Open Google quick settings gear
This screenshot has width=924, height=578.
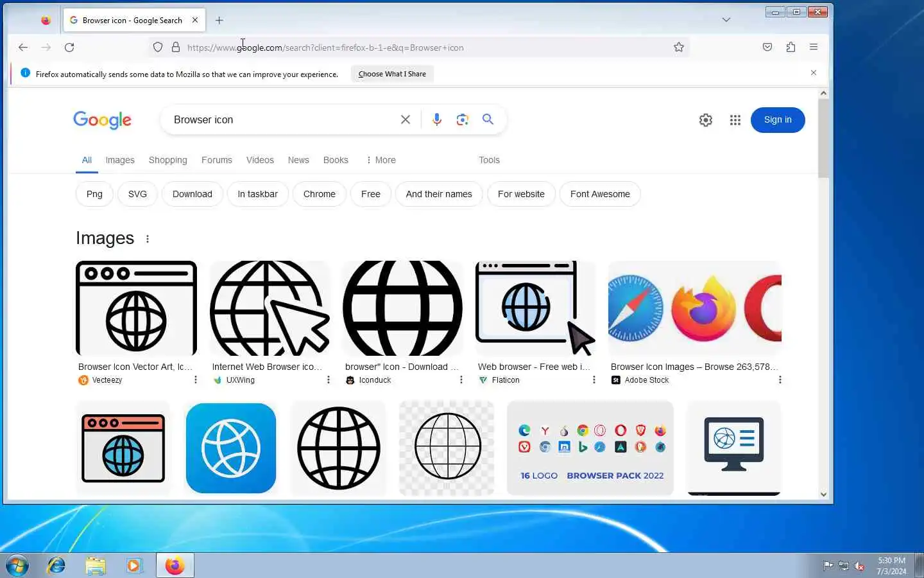click(706, 120)
